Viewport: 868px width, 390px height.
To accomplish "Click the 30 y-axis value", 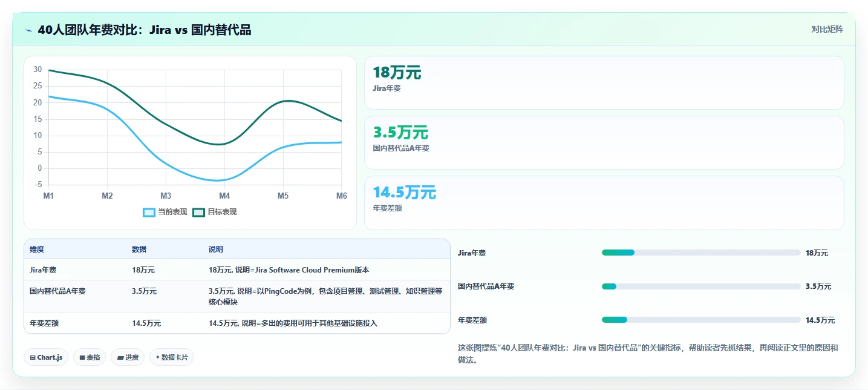I will [x=38, y=70].
